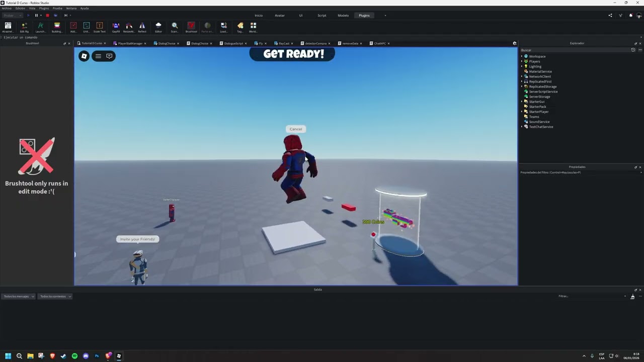Activate the ResizeAlign plugin
The width and height of the screenshot is (644, 362).
point(129,27)
